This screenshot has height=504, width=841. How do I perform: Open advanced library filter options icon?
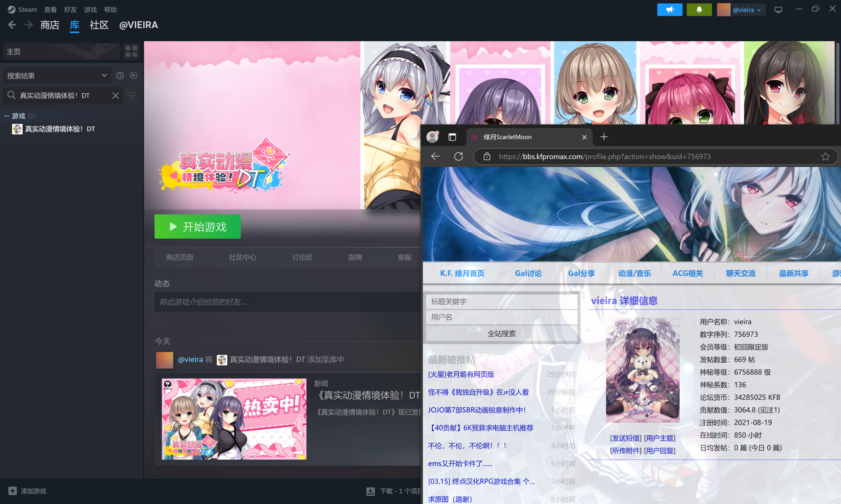click(x=131, y=95)
